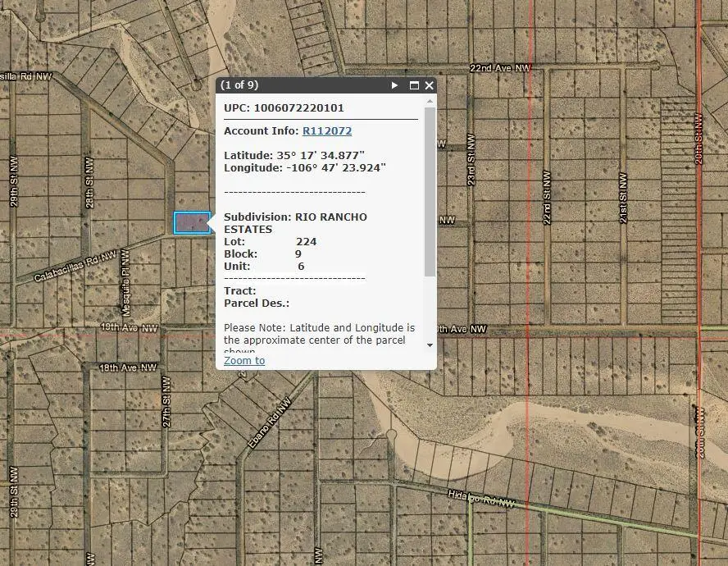Viewport: 728px width, 566px height.
Task: Click the Zoom to link in popup
Action: pyautogui.click(x=244, y=360)
